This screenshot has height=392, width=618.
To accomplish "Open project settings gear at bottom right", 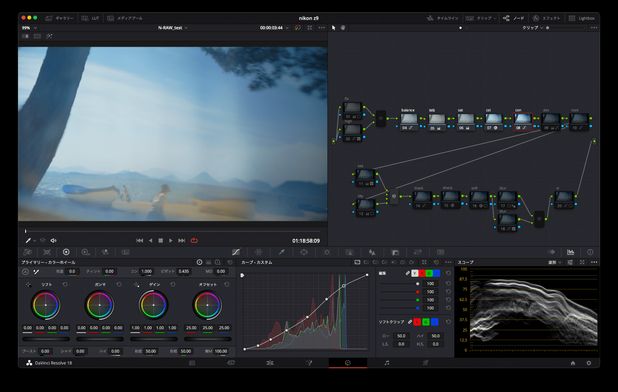I will (589, 363).
